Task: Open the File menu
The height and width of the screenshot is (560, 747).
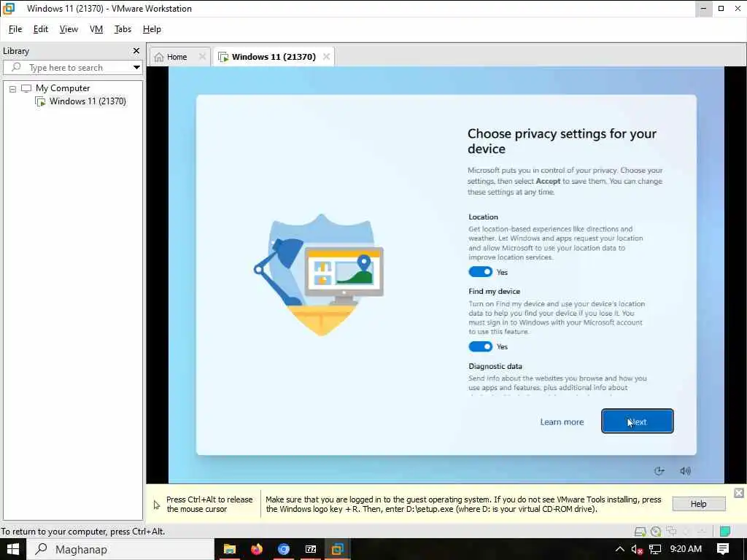Action: tap(15, 29)
